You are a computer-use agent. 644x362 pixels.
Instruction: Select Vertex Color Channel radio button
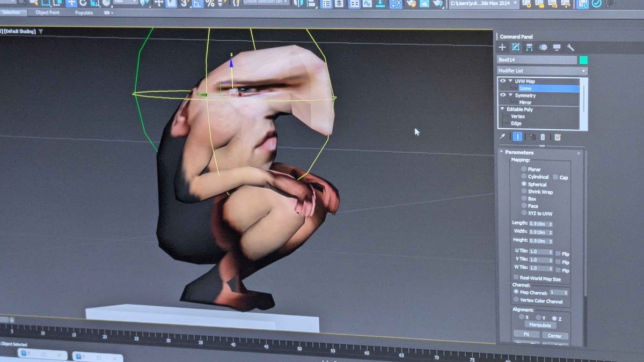tap(516, 300)
